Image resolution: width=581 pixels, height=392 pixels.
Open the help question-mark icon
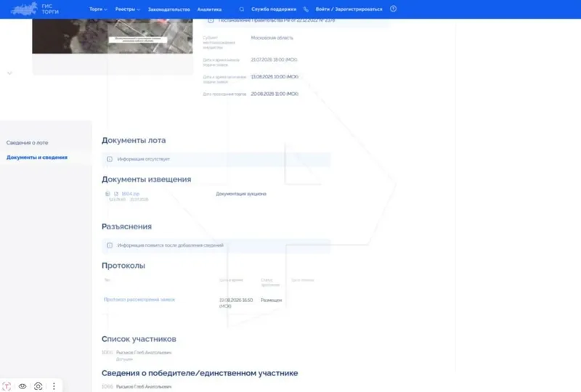click(x=393, y=9)
